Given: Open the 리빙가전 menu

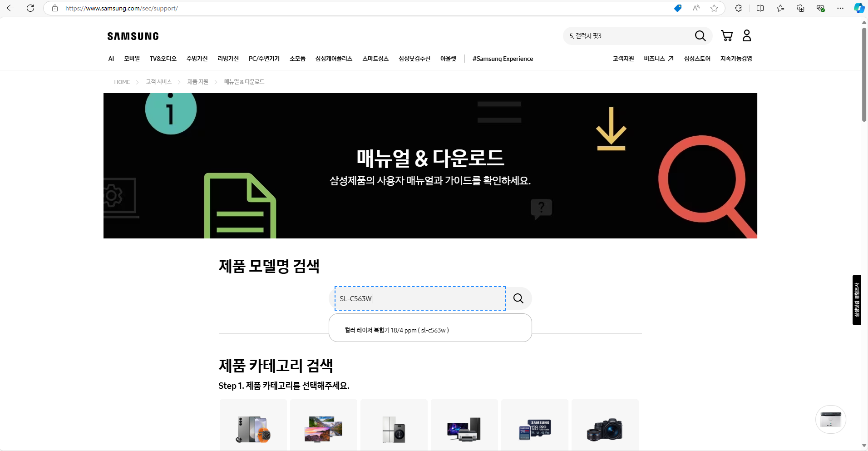Looking at the screenshot, I should click(228, 59).
